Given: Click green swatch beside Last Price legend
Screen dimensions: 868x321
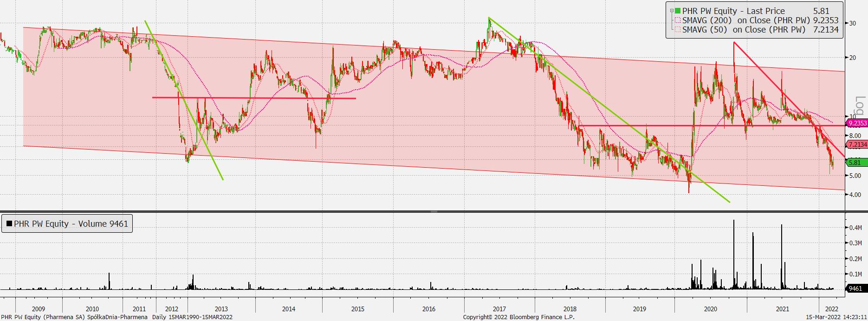Looking at the screenshot, I should (678, 11).
